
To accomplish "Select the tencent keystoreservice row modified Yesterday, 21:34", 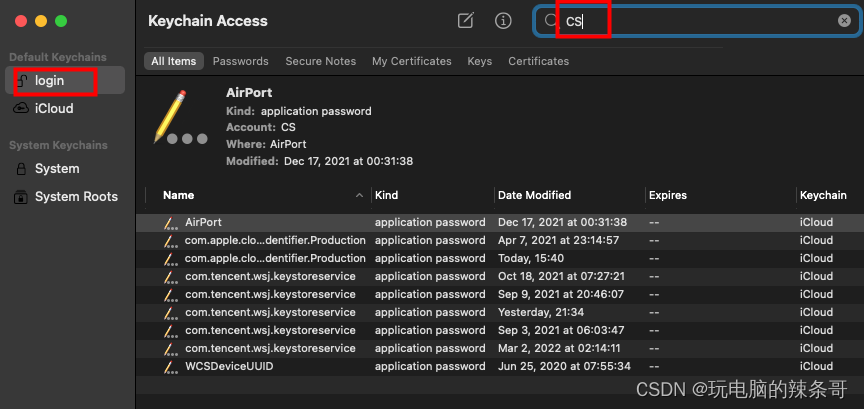I will pos(499,313).
